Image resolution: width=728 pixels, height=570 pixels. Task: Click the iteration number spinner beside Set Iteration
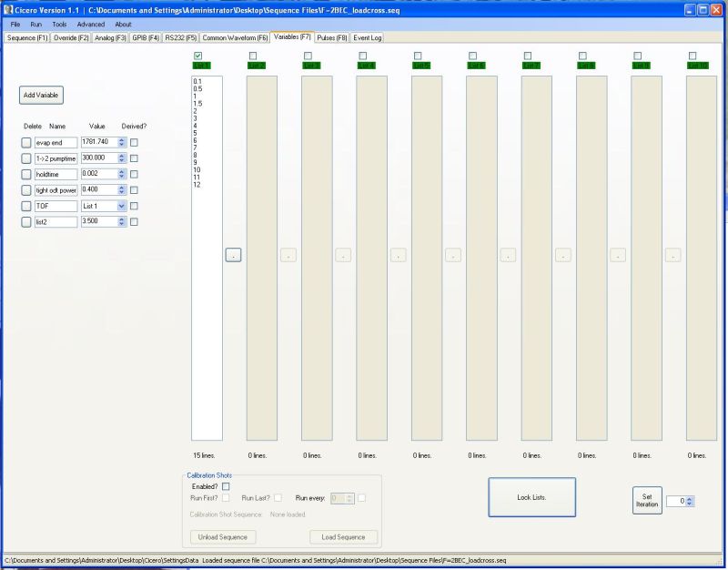coord(690,501)
